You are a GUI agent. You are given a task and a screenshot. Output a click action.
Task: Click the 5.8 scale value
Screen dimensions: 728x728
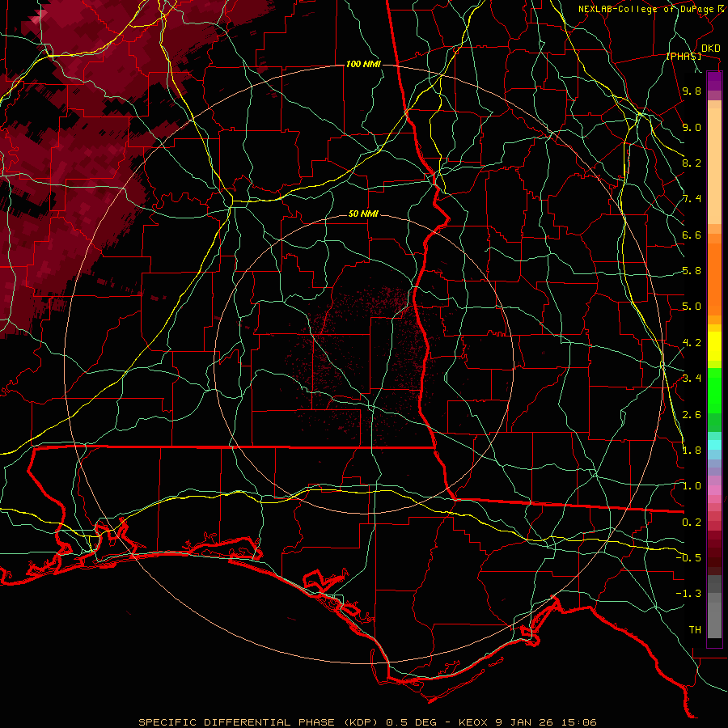(x=692, y=271)
